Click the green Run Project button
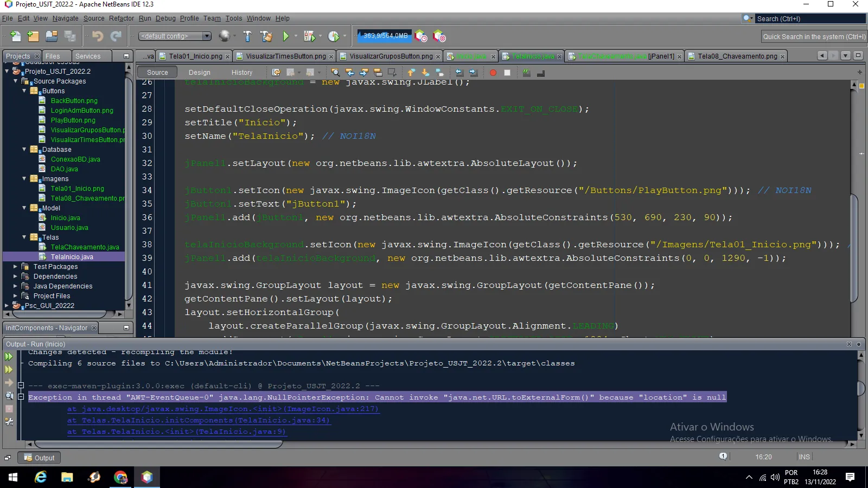 pos(286,36)
